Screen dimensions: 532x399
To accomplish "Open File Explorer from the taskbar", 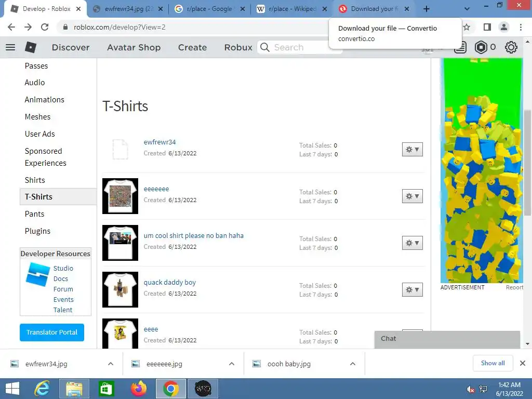I will click(x=74, y=389).
